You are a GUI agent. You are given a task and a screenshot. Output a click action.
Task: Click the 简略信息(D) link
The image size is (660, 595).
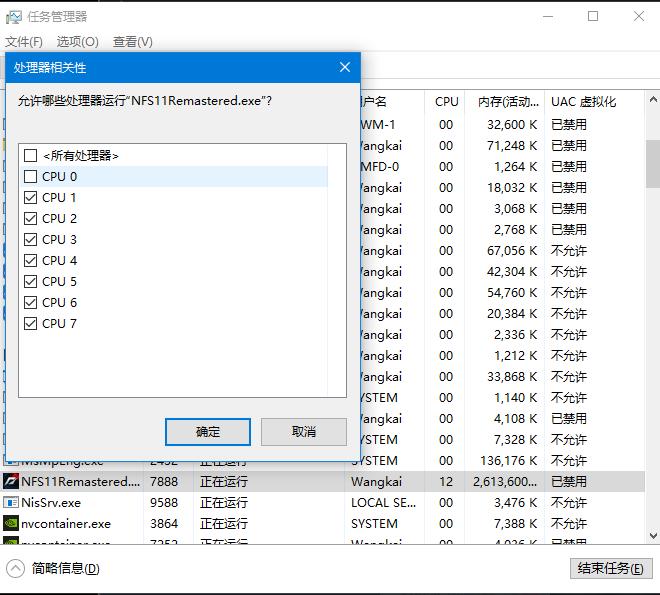(66, 568)
